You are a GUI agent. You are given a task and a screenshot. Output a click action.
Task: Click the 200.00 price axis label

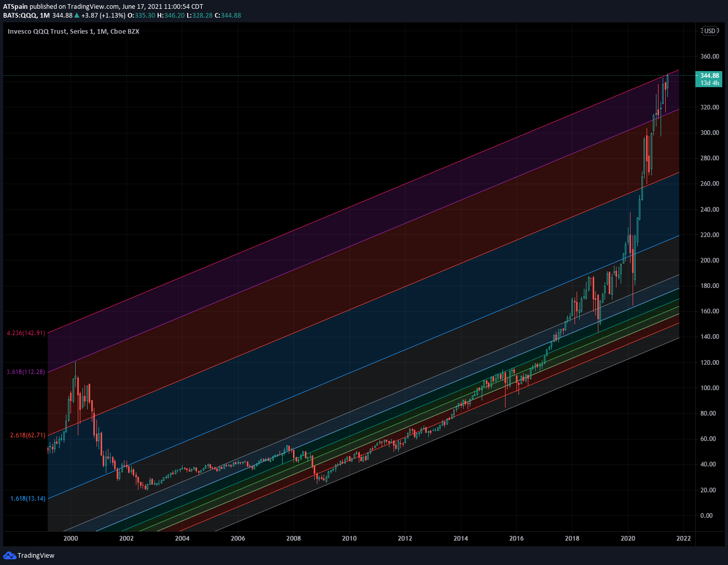[x=709, y=260]
